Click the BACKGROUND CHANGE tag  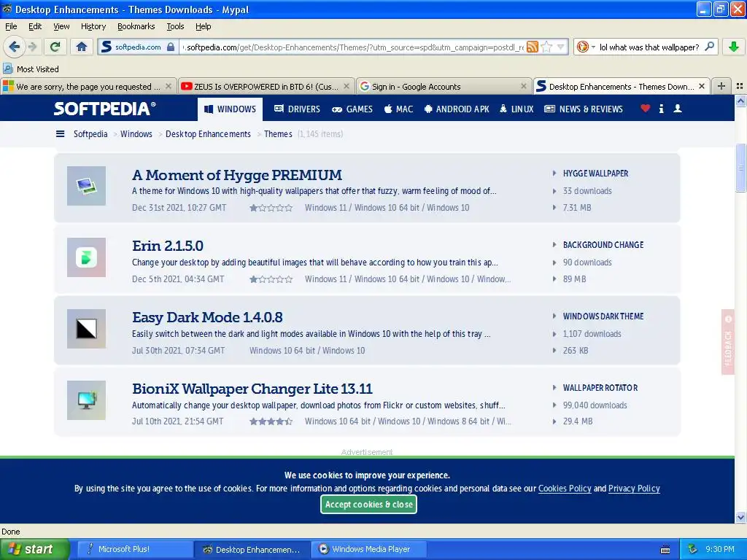point(603,245)
